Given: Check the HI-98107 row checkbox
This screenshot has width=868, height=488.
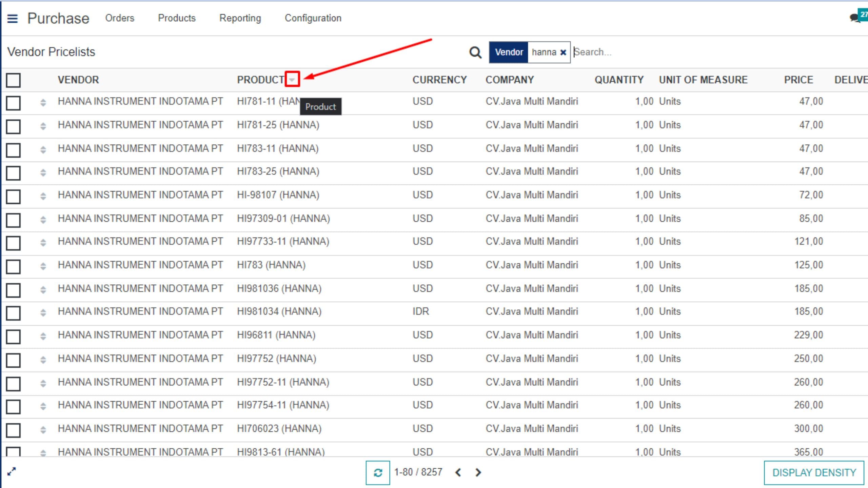Looking at the screenshot, I should click(13, 197).
